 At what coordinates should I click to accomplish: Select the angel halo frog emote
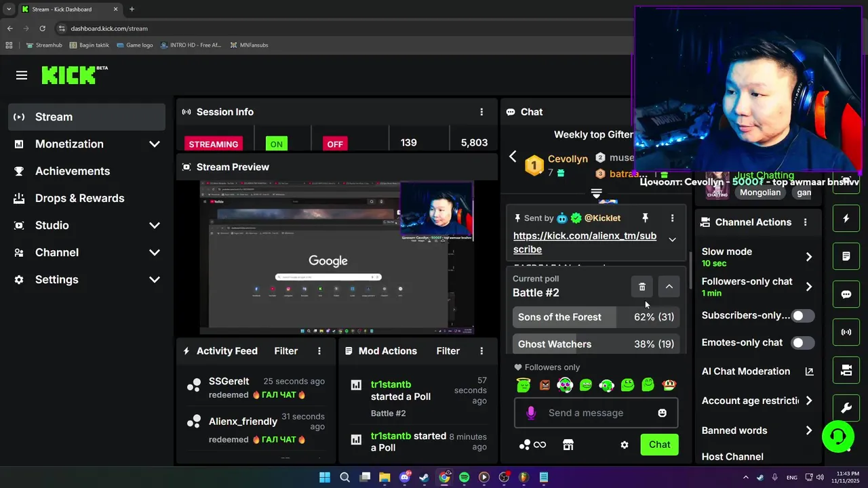524,385
